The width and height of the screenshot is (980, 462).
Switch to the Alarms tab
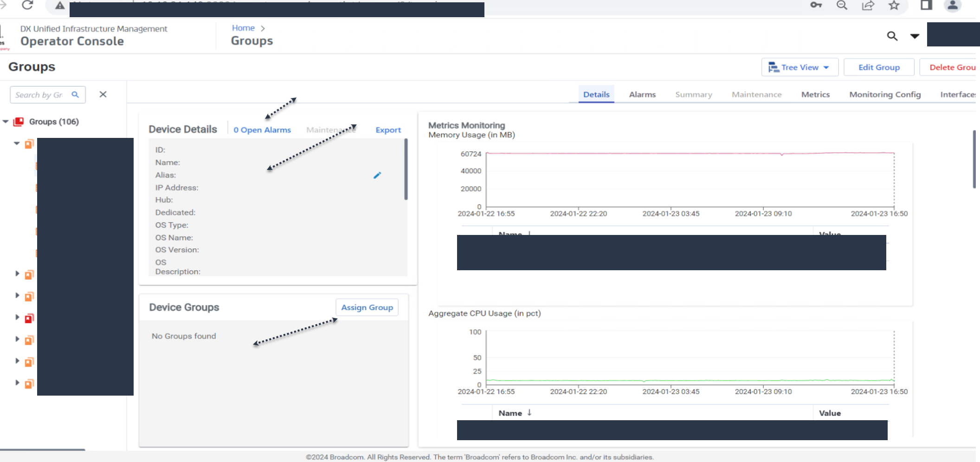(x=642, y=94)
